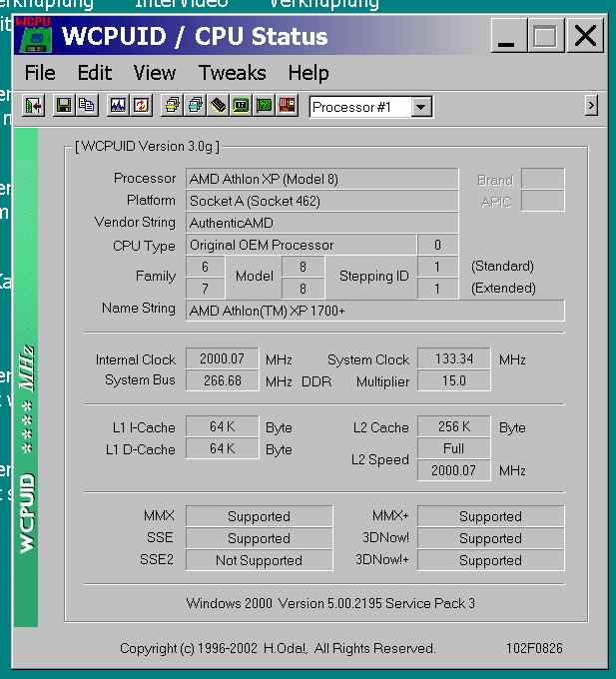616x679 pixels.
Task: Open the real-time clock graph icon
Action: (118, 106)
